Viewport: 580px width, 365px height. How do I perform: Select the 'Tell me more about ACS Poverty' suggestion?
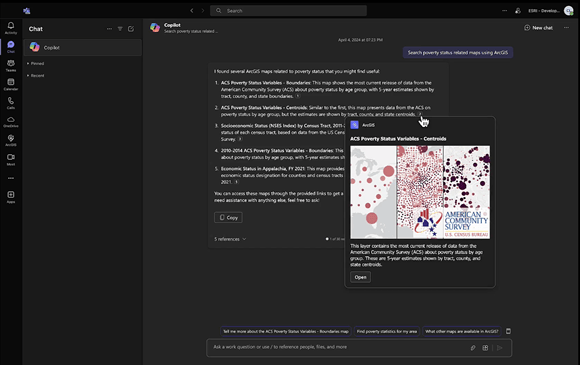pos(286,331)
